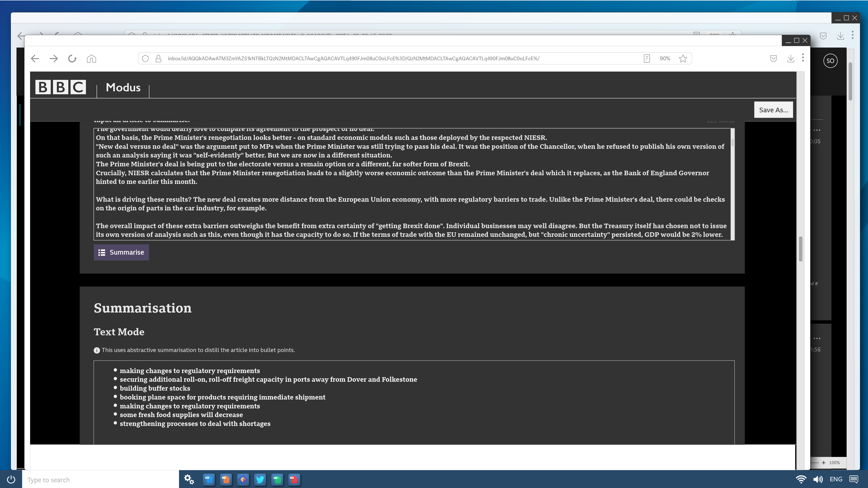Image resolution: width=868 pixels, height=488 pixels.
Task: Click back window's back arrow
Action: [x=21, y=36]
